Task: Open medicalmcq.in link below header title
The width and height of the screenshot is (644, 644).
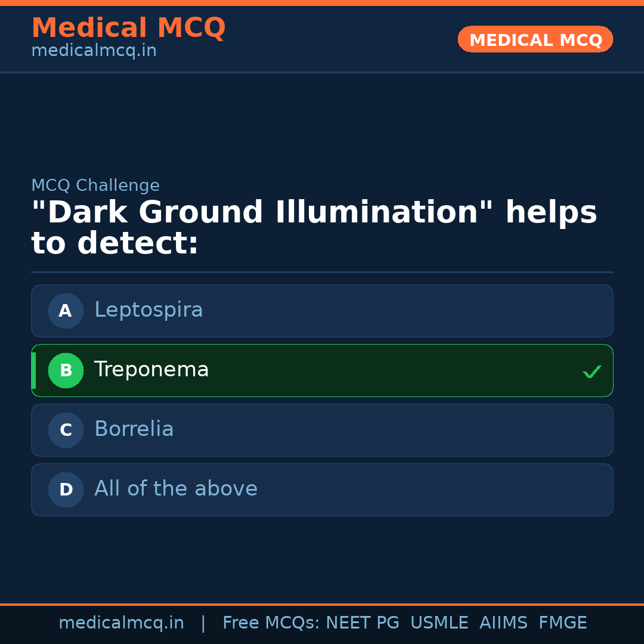Action: pyautogui.click(x=94, y=51)
